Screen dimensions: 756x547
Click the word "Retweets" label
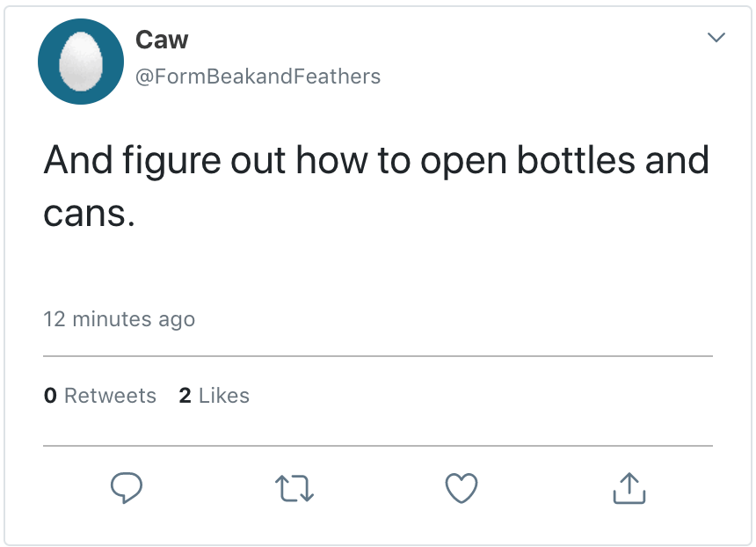(110, 396)
